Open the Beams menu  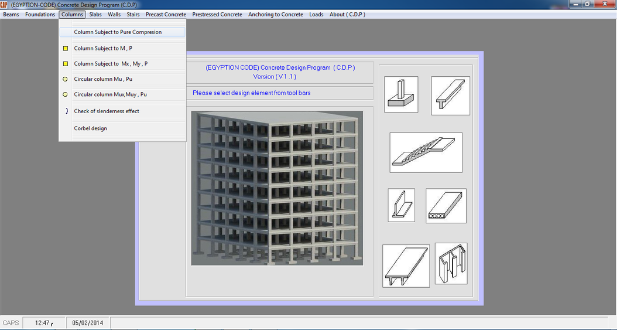11,15
